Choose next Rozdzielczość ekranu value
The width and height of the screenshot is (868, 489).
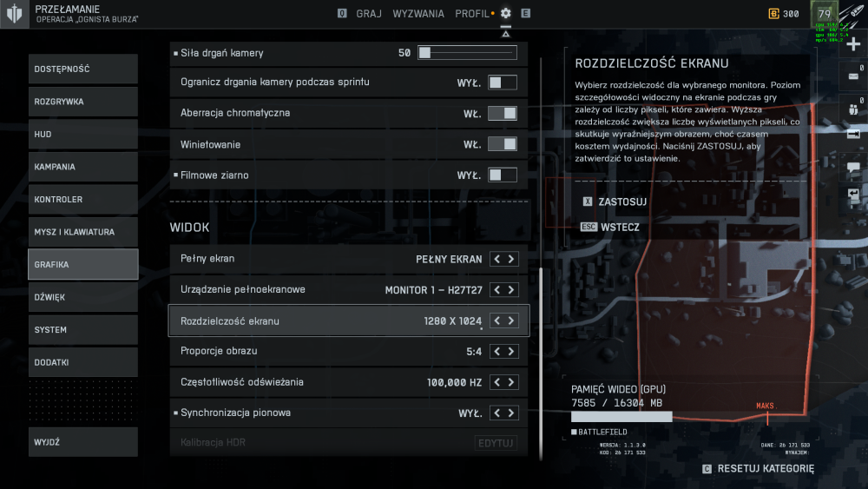511,320
